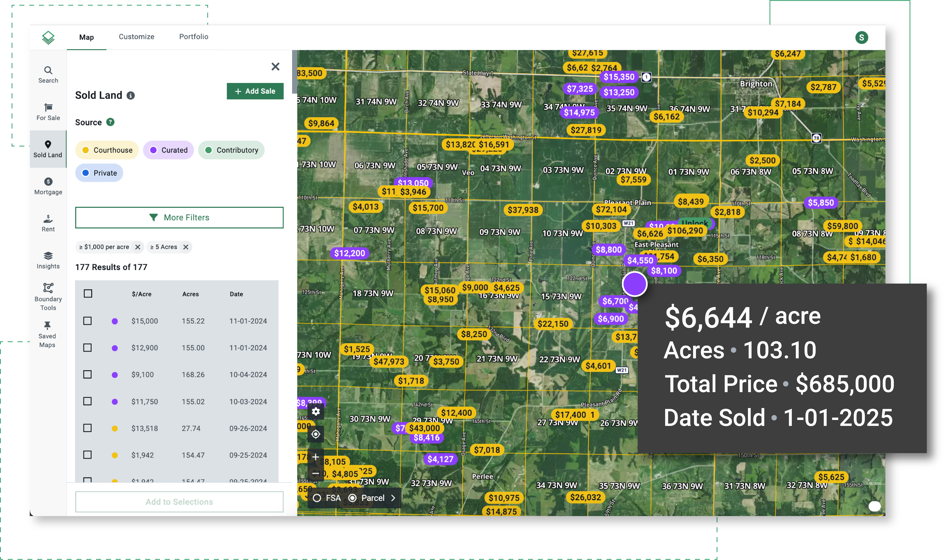Click the $26,032 map price label

586,497
